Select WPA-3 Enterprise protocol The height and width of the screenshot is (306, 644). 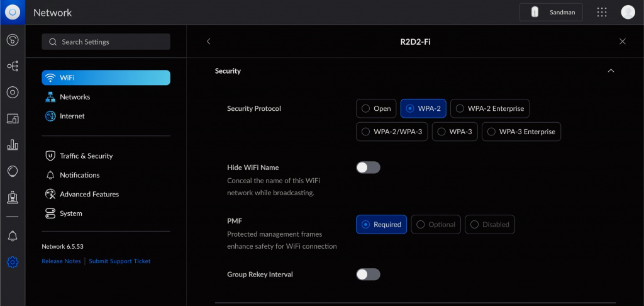[x=521, y=132]
